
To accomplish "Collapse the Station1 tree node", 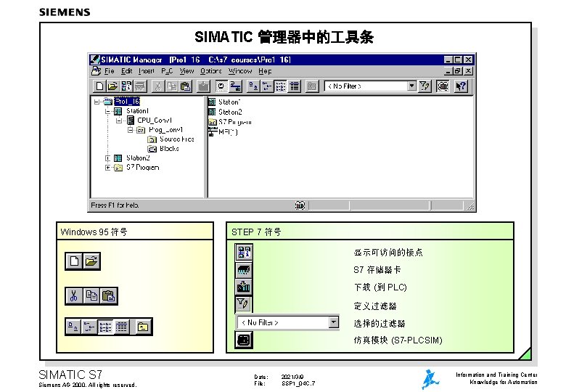I will (107, 111).
